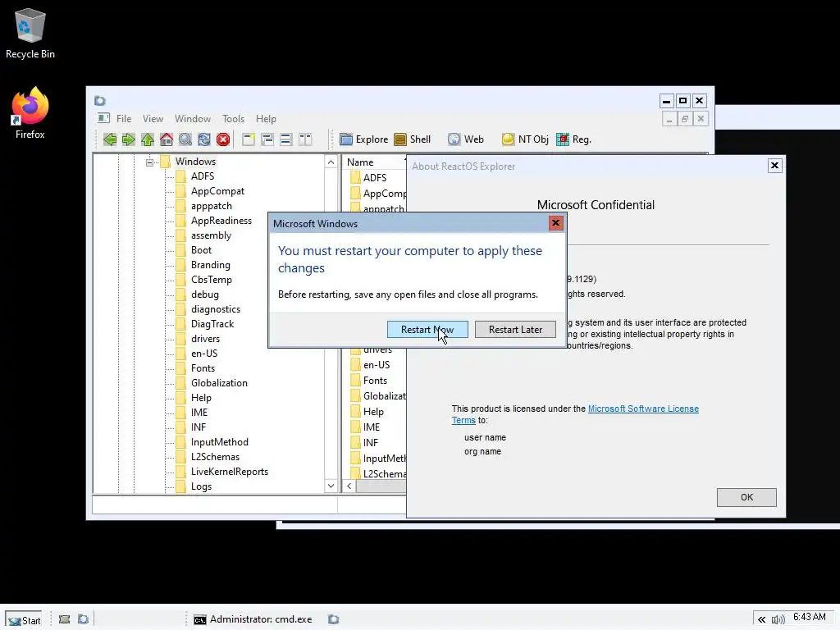
Task: Expand hidden tray icons chevron
Action: [x=761, y=620]
